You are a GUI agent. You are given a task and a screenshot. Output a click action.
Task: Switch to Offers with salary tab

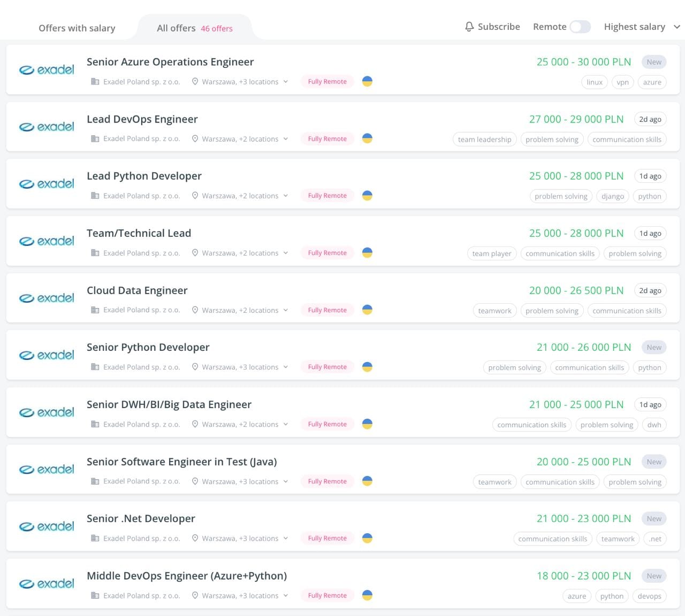click(x=77, y=28)
